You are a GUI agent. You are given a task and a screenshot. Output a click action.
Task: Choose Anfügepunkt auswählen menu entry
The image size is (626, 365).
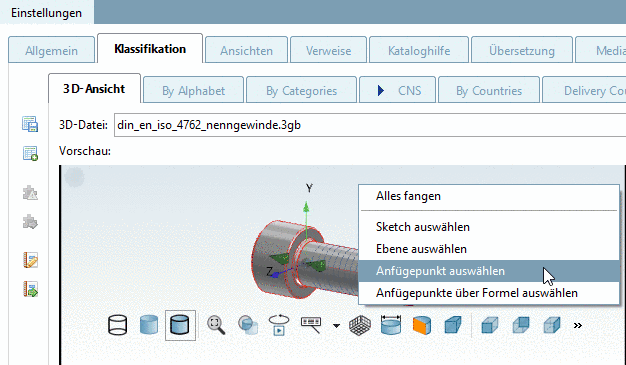pyautogui.click(x=489, y=271)
